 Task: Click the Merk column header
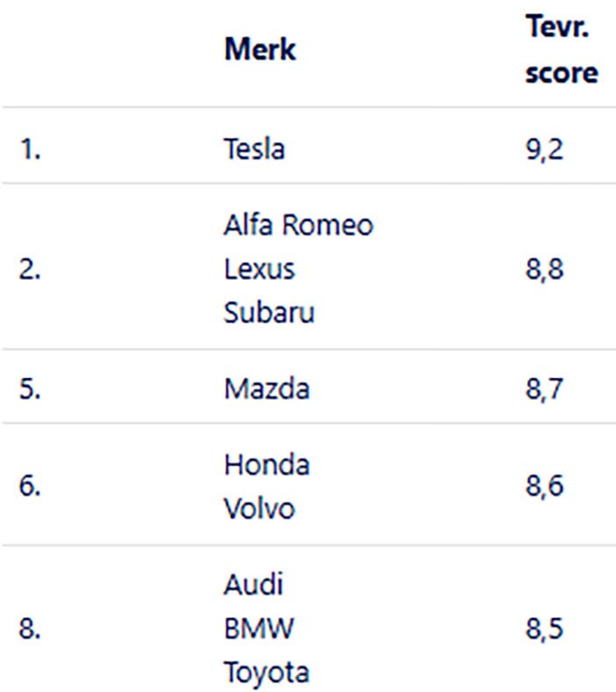260,49
